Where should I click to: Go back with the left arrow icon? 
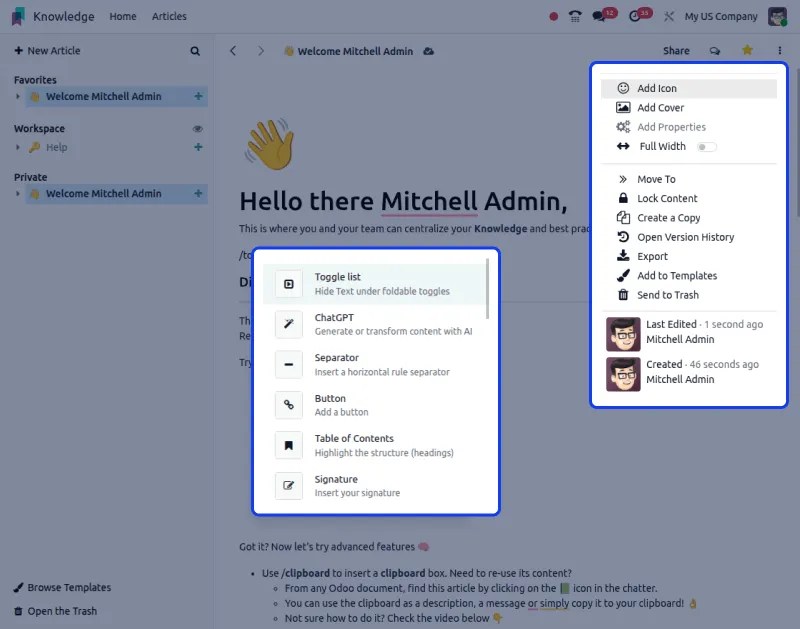click(233, 51)
